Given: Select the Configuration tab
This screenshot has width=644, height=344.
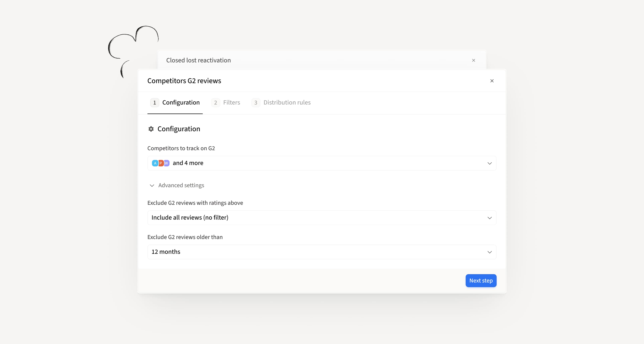Looking at the screenshot, I should (x=181, y=103).
